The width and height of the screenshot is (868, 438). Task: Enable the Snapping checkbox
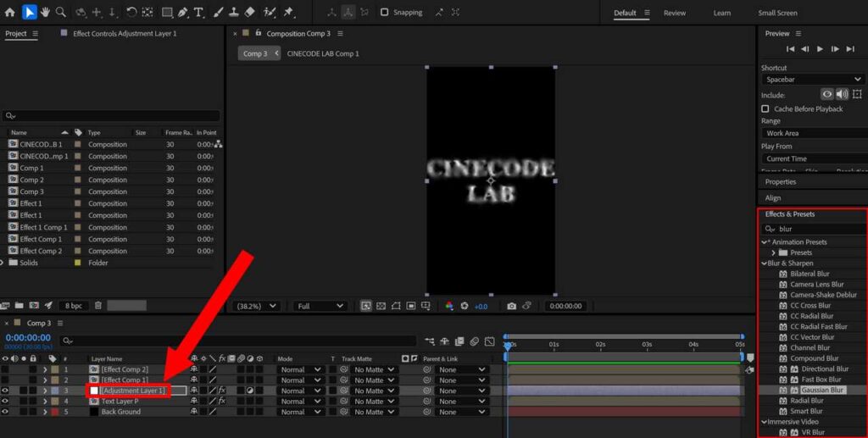(x=384, y=12)
